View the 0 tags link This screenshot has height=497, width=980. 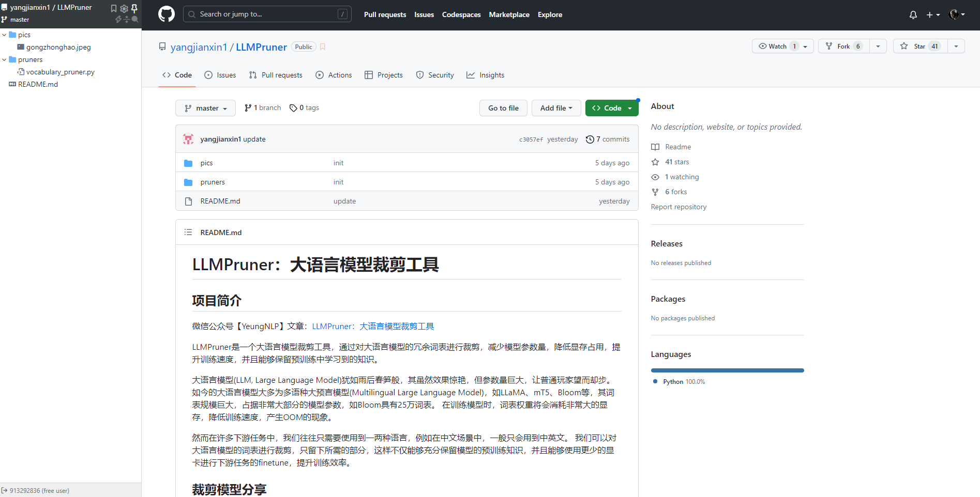click(304, 107)
